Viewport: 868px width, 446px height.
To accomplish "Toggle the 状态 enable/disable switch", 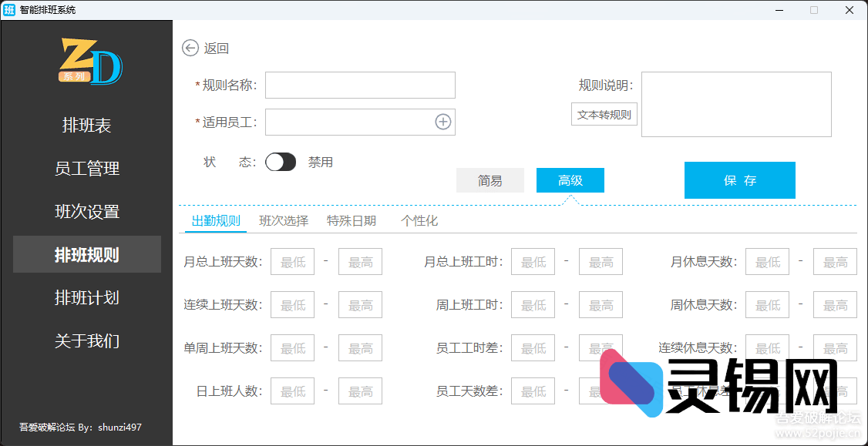I will pyautogui.click(x=281, y=162).
